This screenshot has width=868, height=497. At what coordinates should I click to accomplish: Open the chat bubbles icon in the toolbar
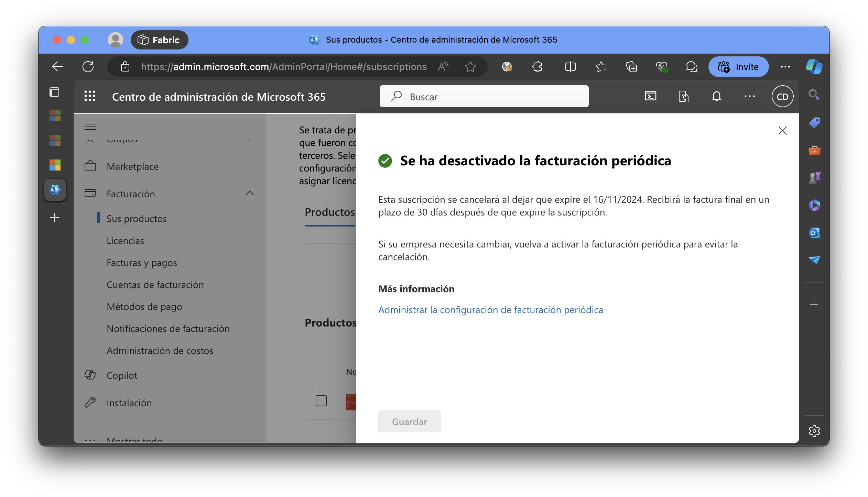pos(692,67)
